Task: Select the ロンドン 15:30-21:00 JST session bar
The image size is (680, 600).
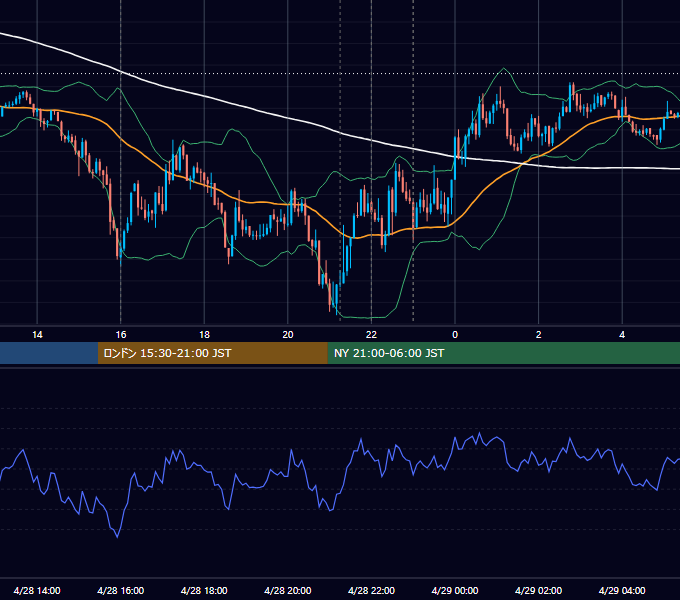Action: (x=212, y=353)
